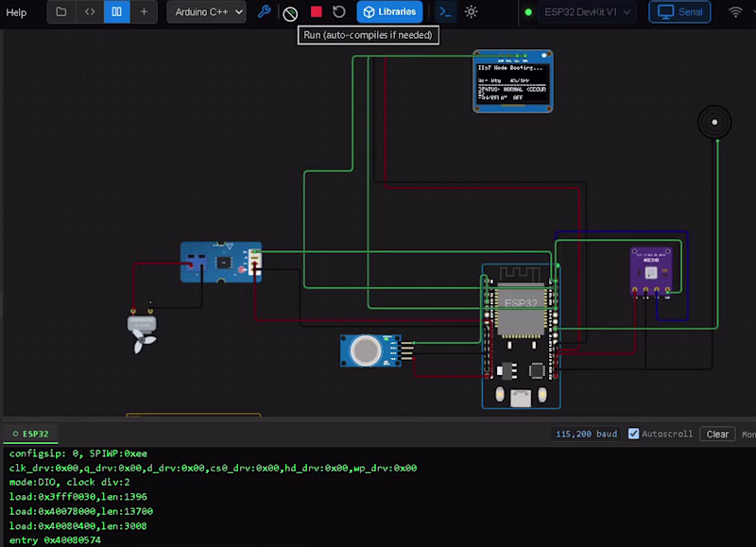Select the OLED display component
This screenshot has width=756, height=547.
coord(513,81)
